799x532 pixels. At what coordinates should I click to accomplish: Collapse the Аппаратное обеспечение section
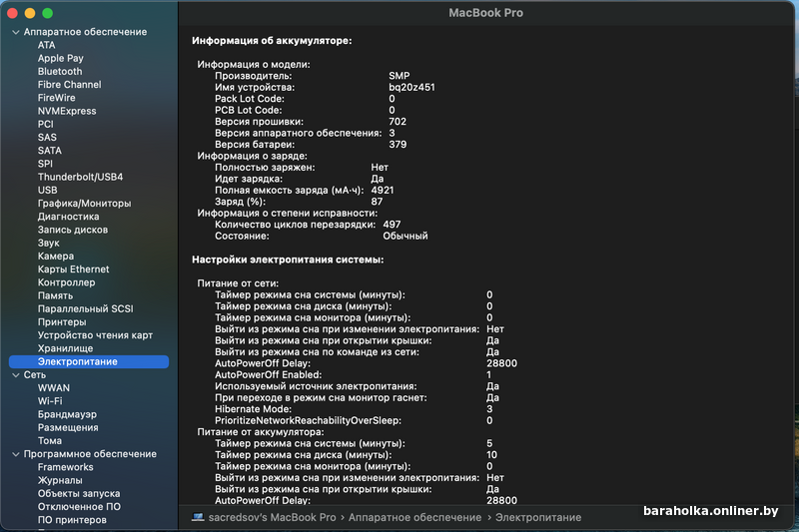[x=16, y=32]
